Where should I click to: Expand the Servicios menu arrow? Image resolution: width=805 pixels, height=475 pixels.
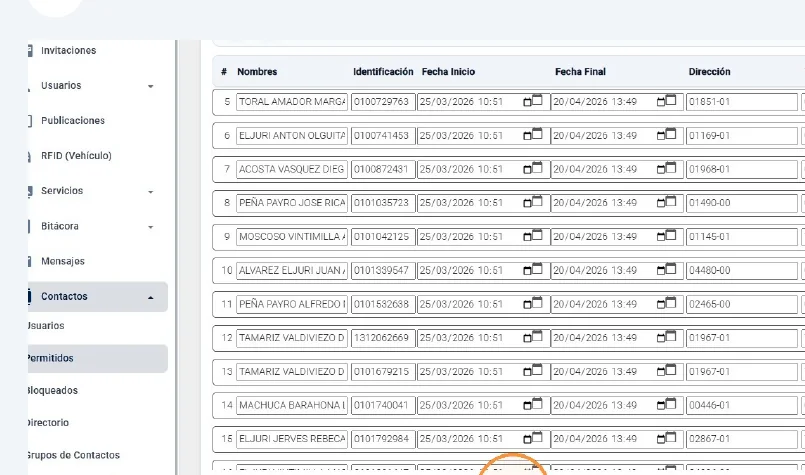point(150,192)
